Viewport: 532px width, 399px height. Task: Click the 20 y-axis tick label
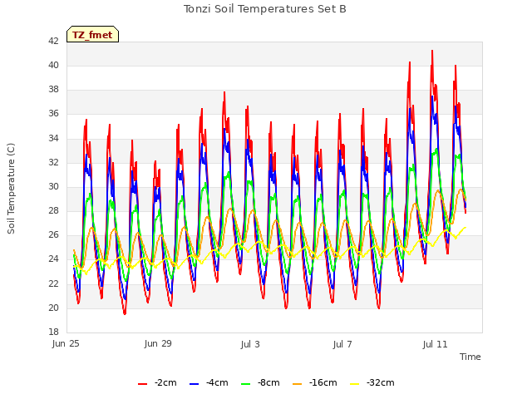click(53, 308)
